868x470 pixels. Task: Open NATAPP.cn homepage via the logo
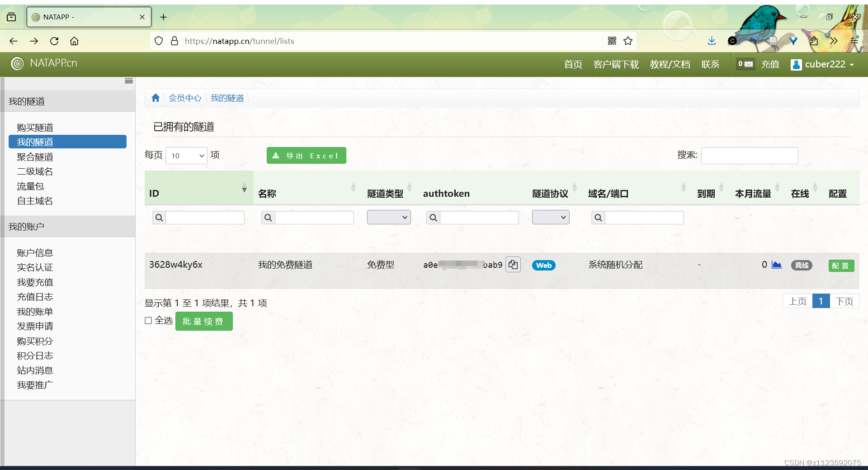(44, 63)
